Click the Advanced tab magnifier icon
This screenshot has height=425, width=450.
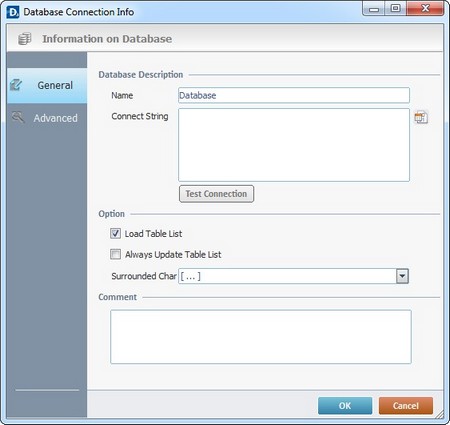tap(18, 117)
